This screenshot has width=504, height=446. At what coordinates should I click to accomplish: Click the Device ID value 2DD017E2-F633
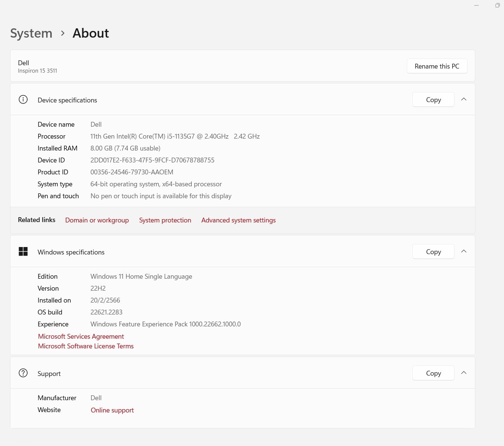click(152, 160)
